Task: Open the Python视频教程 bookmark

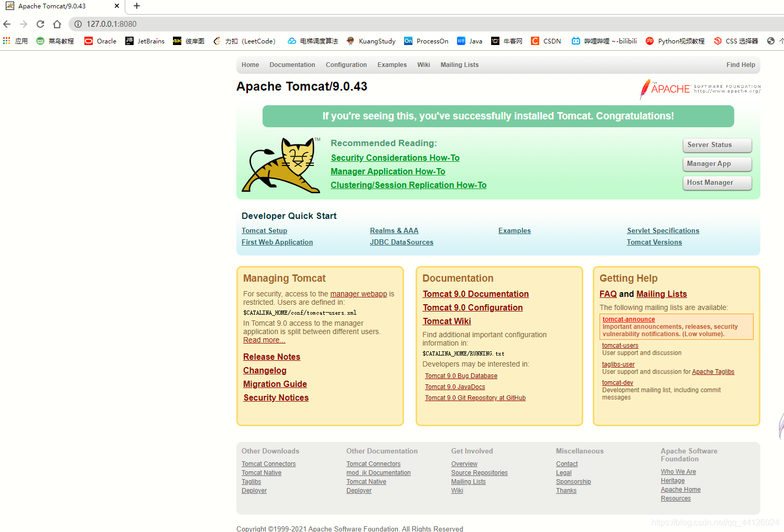Action: coord(675,41)
